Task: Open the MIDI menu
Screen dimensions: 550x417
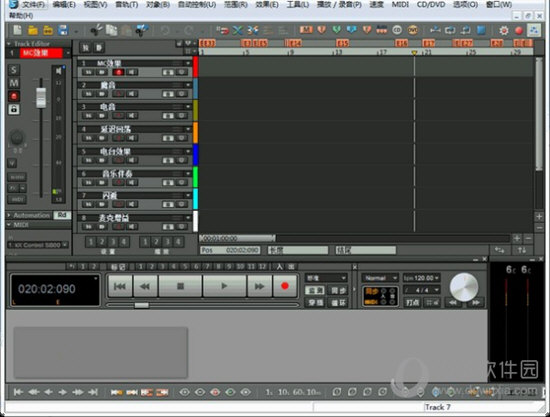Action: click(400, 5)
